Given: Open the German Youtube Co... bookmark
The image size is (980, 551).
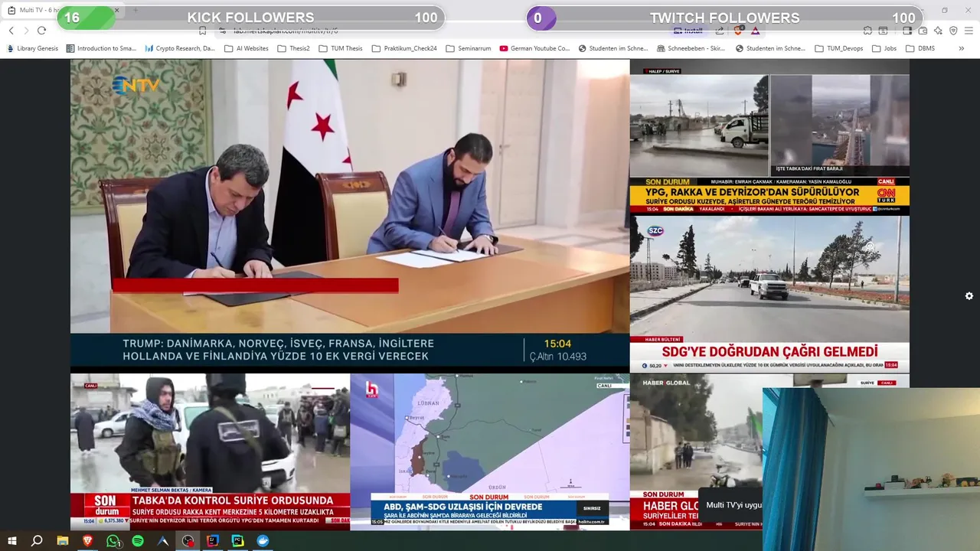Looking at the screenshot, I should click(x=534, y=48).
